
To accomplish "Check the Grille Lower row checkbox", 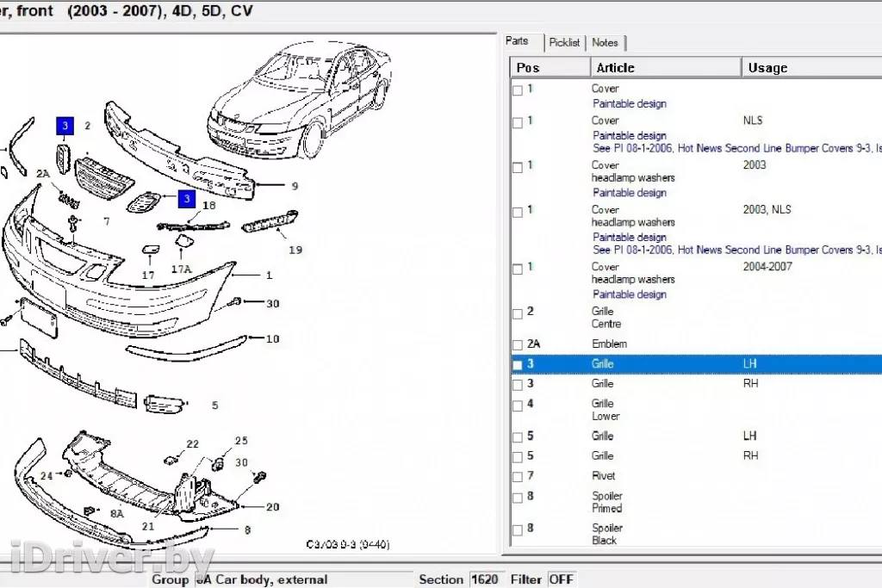I will pyautogui.click(x=518, y=405).
